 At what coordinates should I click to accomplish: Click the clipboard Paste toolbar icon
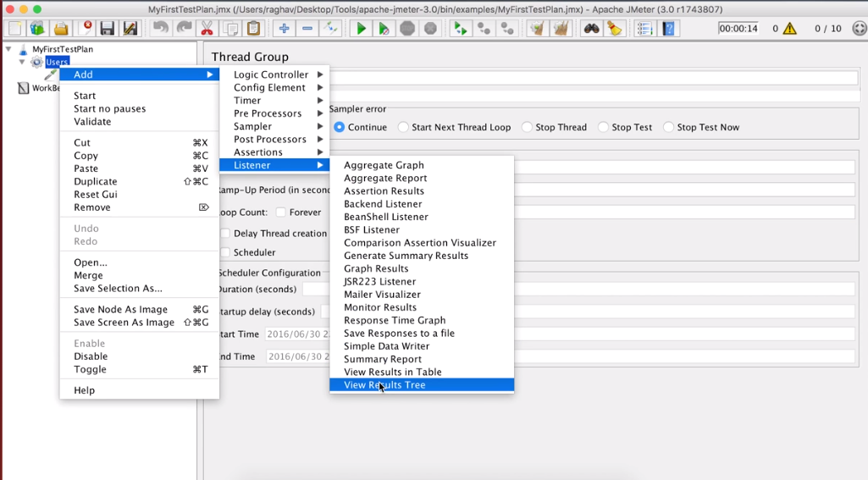click(x=253, y=28)
